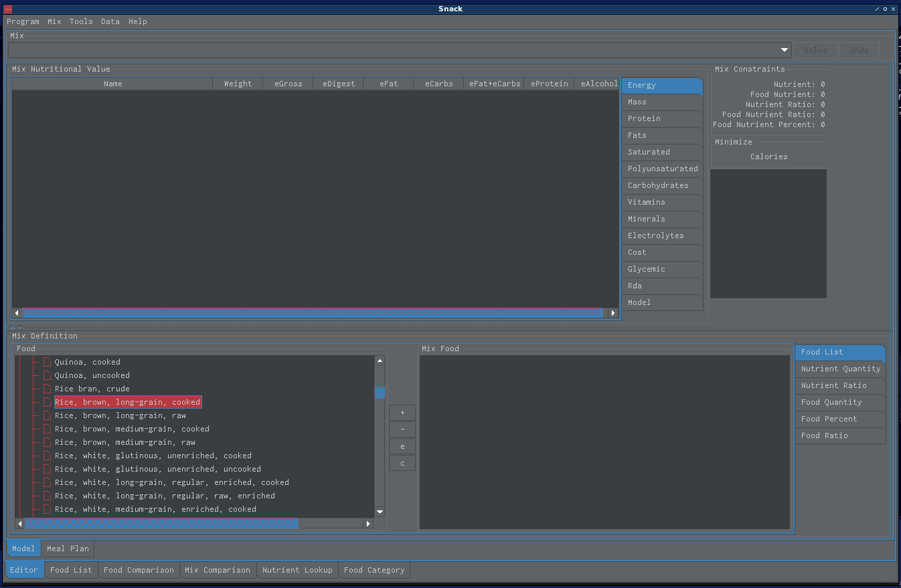The width and height of the screenshot is (901, 588).
Task: Select the Glycemic tab
Action: pyautogui.click(x=662, y=269)
